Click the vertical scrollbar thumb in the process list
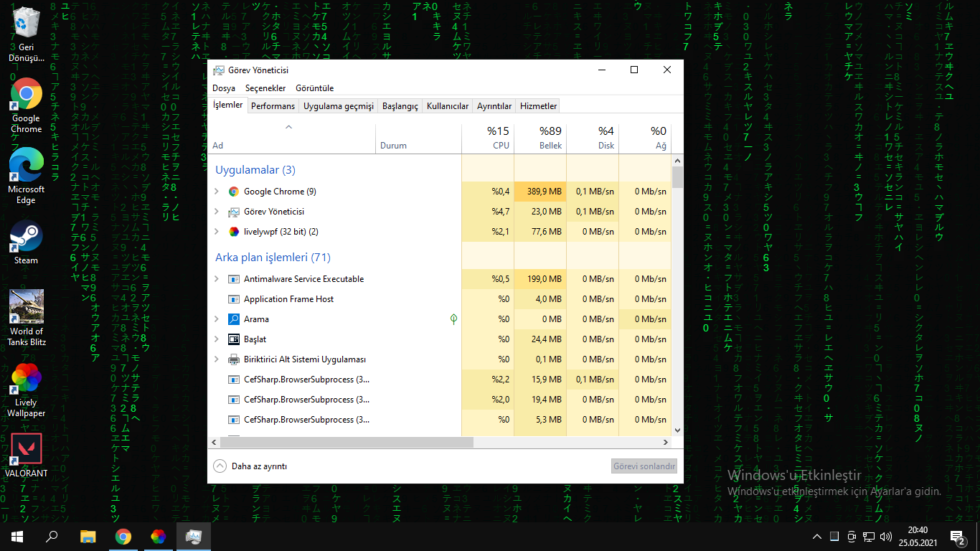This screenshot has width=980, height=551. 677,176
